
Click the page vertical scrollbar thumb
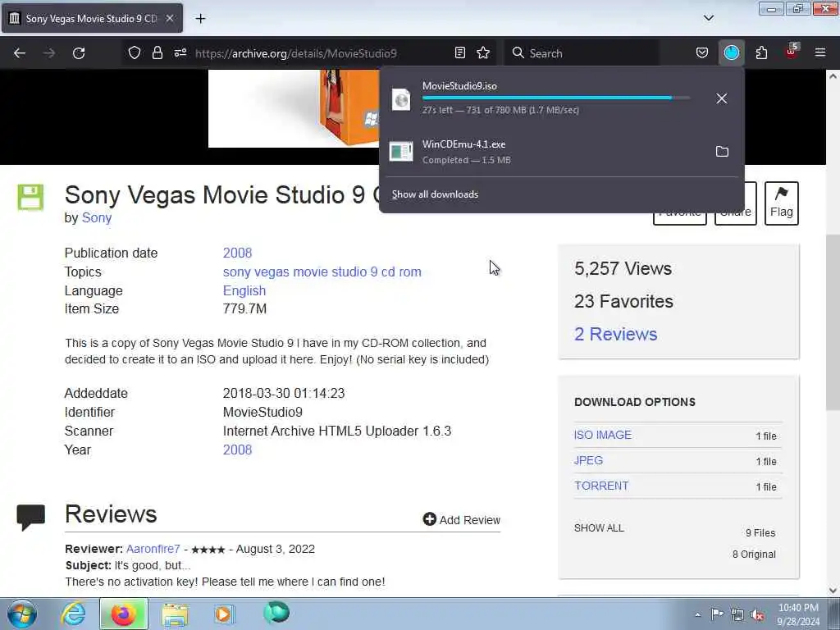(833, 322)
